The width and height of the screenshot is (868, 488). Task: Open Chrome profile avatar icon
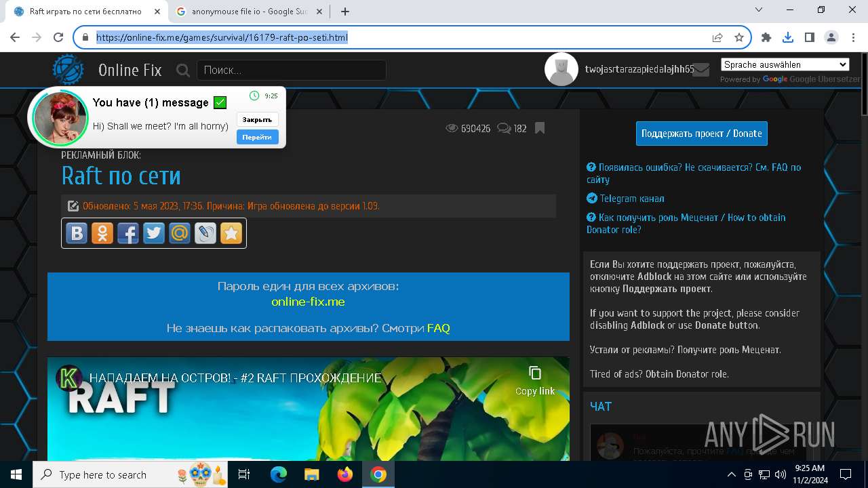(831, 37)
